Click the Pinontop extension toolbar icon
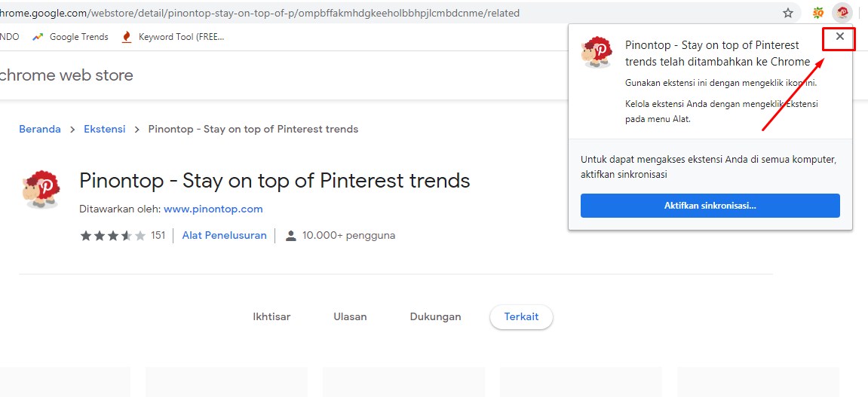Screen dimensions: 868x397 (x=842, y=13)
